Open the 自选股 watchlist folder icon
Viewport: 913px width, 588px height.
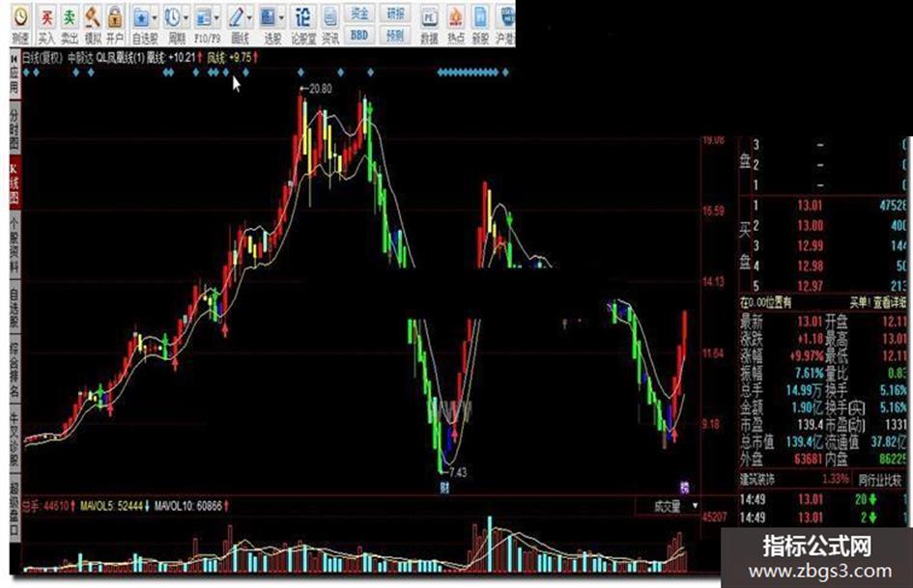point(141,17)
